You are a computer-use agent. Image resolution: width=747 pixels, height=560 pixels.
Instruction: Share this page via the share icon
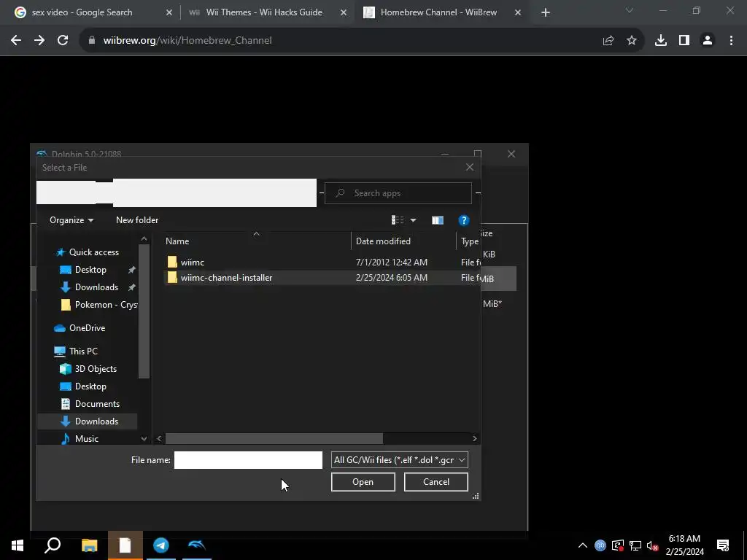pos(608,41)
